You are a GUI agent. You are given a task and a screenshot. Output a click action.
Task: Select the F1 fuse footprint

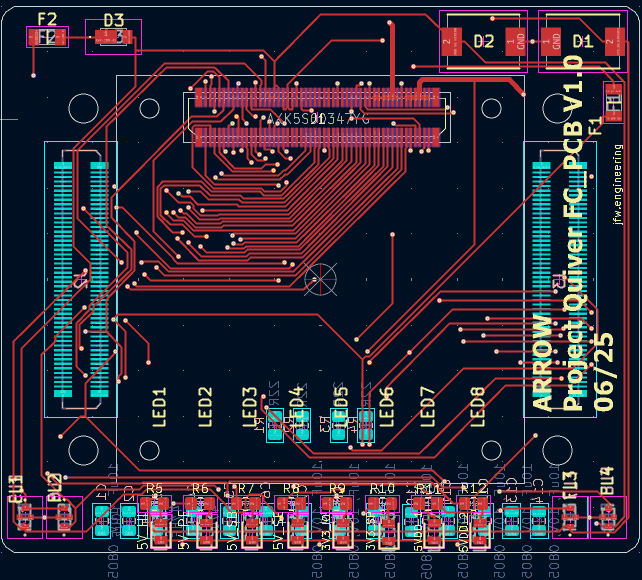pyautogui.click(x=613, y=102)
